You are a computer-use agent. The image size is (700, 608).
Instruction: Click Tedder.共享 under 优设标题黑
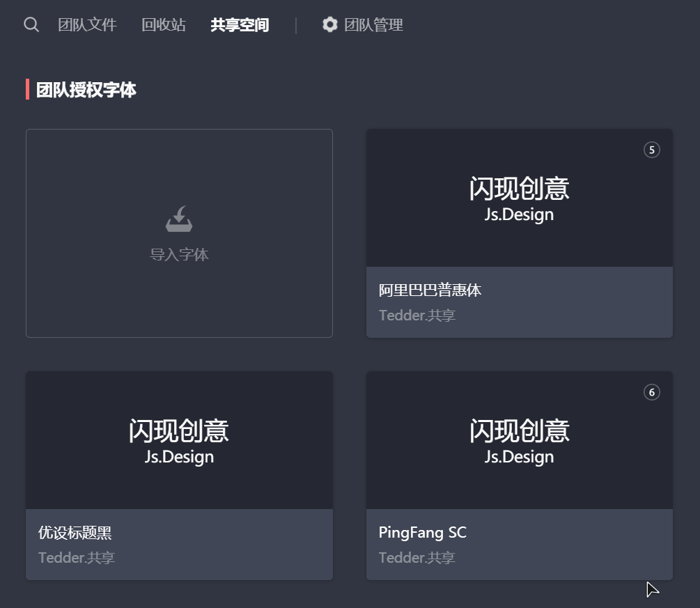click(x=77, y=558)
